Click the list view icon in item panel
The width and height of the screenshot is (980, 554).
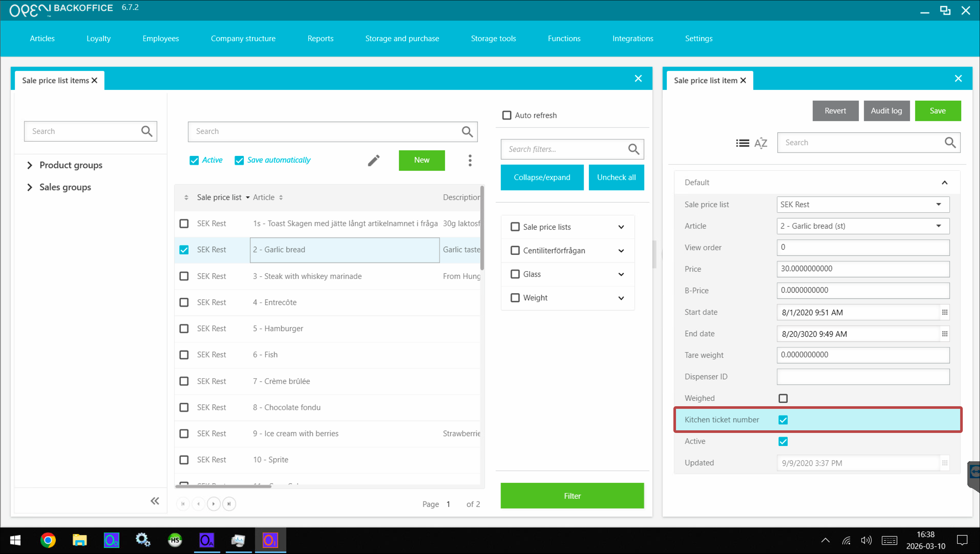tap(742, 143)
